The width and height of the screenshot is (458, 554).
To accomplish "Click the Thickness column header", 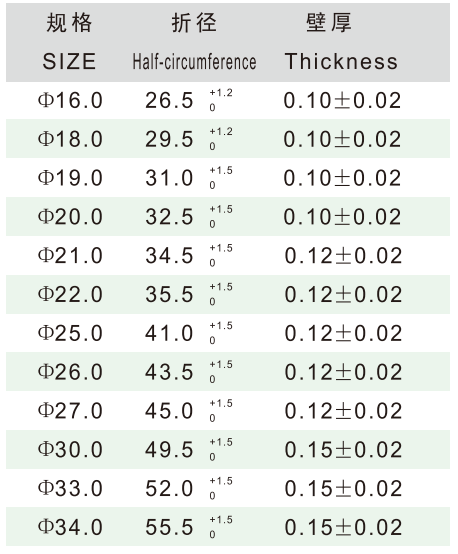I will (341, 61).
